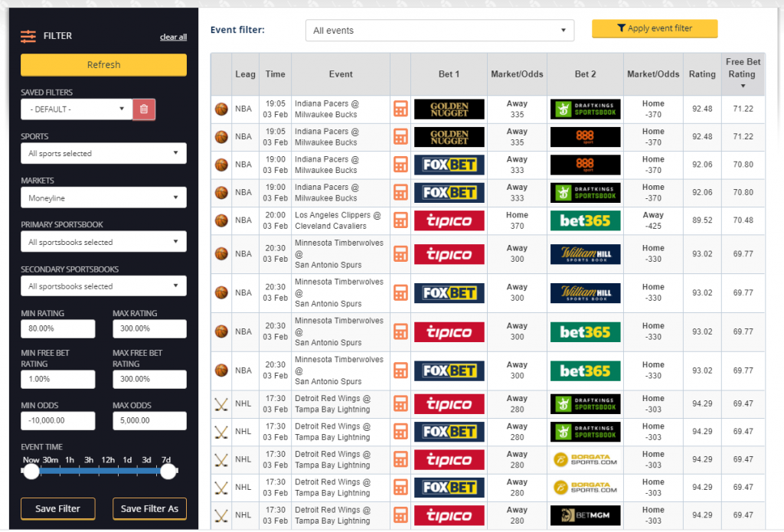Click the filter sliders icon beside FILTER
Screen dimensions: 784x532
28,36
